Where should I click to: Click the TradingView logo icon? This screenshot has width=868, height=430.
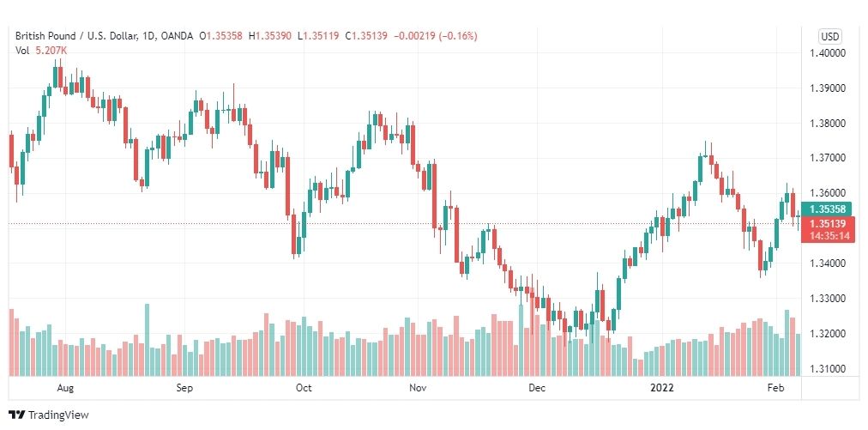(x=17, y=415)
